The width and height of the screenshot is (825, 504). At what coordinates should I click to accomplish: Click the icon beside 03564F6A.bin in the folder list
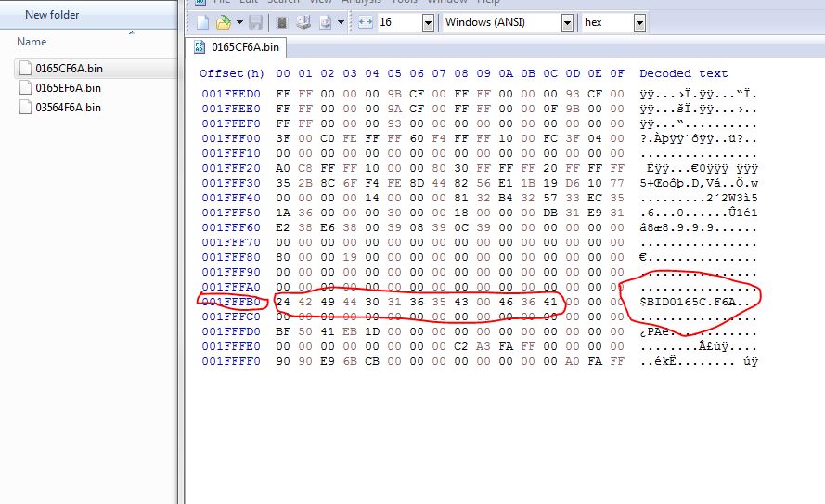pyautogui.click(x=25, y=108)
